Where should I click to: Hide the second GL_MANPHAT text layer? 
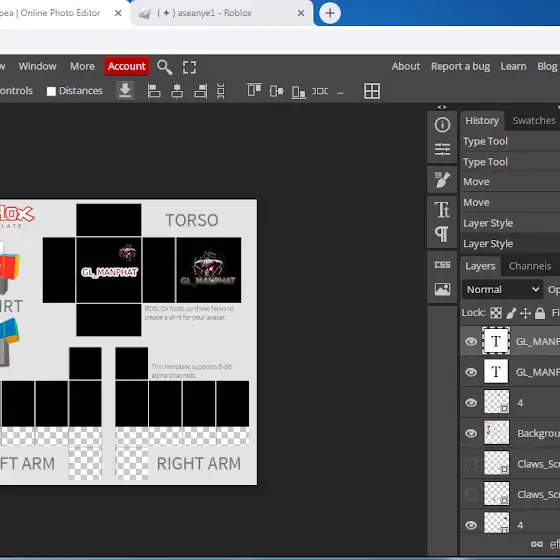coord(471,372)
